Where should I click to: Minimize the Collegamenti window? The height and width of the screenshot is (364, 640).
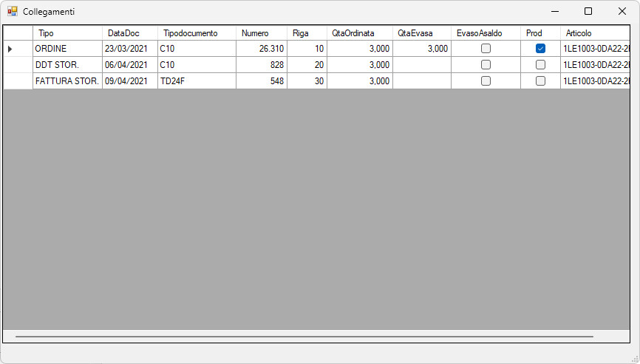point(555,11)
